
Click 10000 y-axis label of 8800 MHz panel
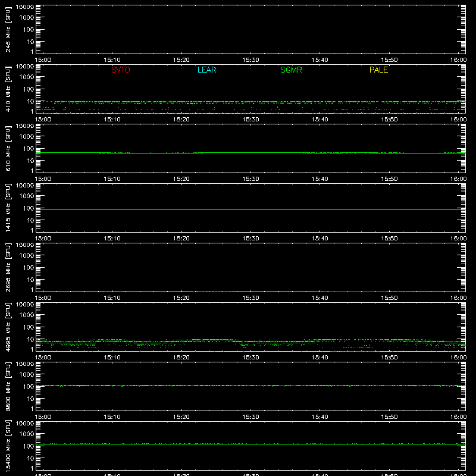coord(25,364)
